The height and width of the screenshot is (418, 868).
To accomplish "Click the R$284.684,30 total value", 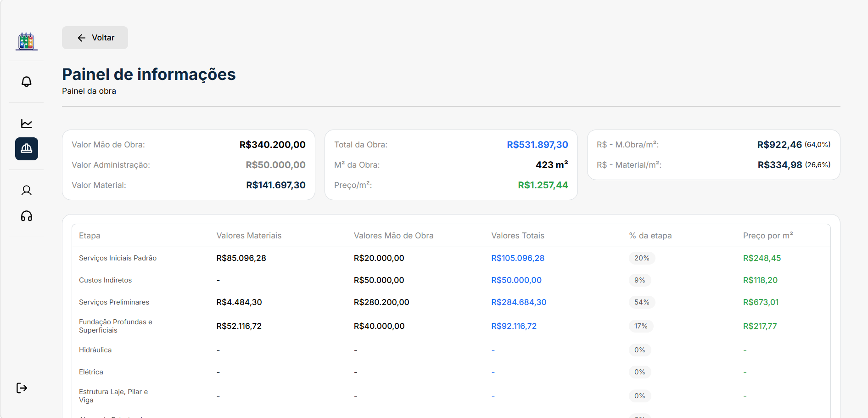I will click(x=519, y=302).
